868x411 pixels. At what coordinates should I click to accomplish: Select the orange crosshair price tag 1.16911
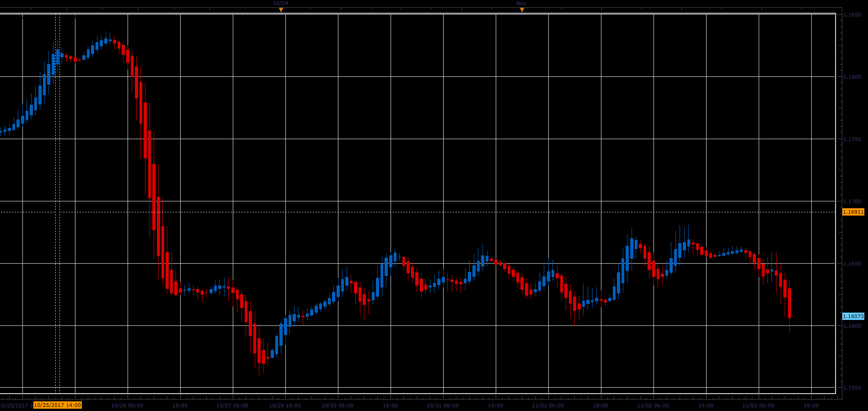pos(853,212)
